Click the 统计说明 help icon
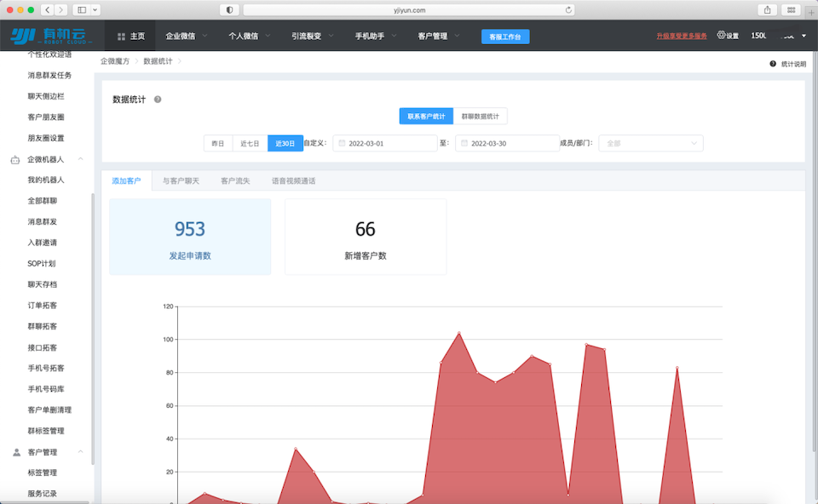This screenshot has width=818, height=504. [x=773, y=64]
